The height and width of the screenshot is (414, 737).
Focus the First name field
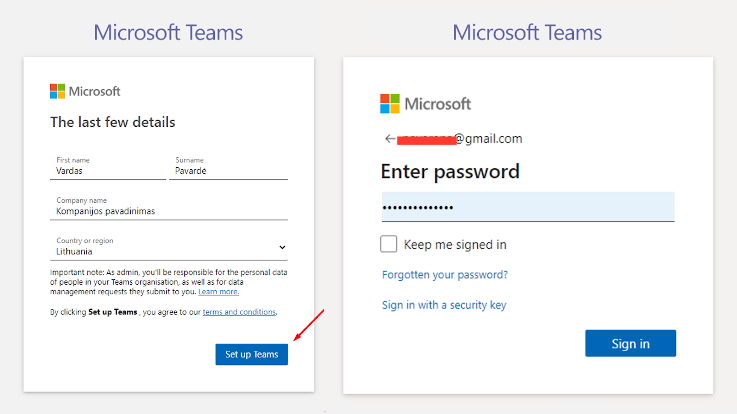pos(109,171)
